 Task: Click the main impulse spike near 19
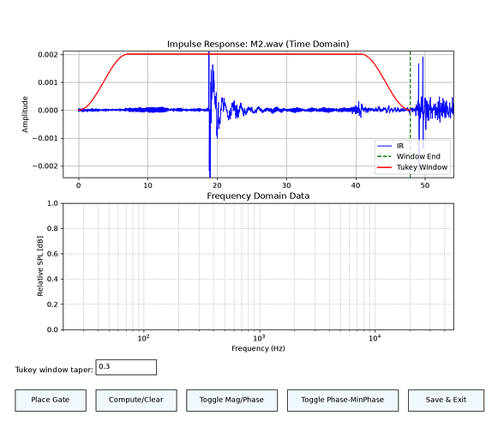(209, 114)
